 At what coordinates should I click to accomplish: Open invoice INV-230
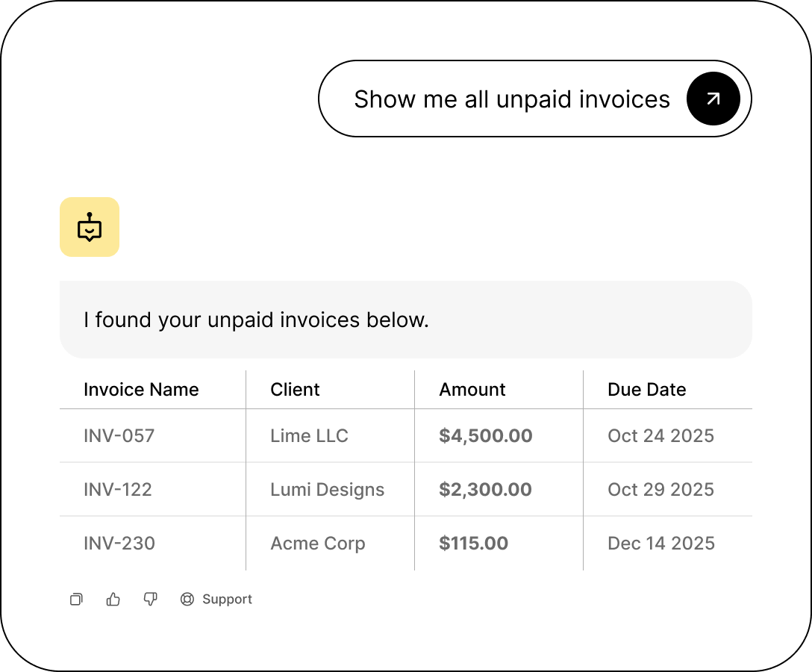pos(119,544)
